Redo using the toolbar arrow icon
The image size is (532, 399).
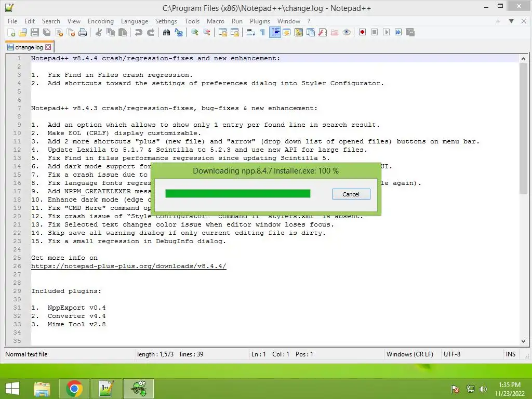(x=151, y=32)
